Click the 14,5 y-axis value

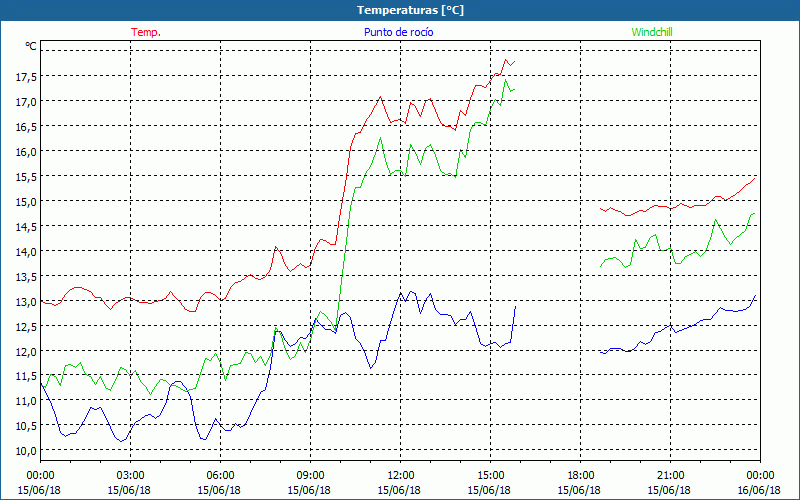[x=26, y=226]
